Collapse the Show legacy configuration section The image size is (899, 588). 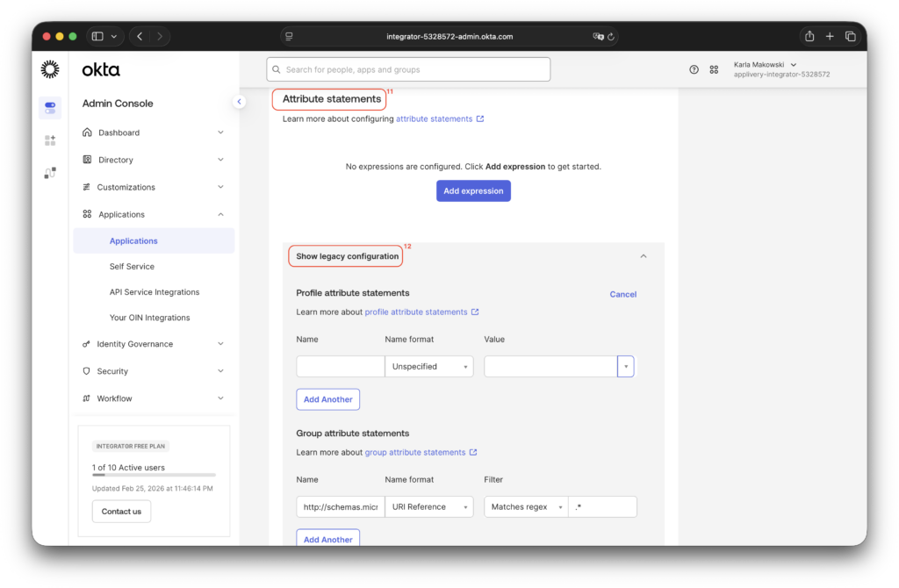click(643, 256)
